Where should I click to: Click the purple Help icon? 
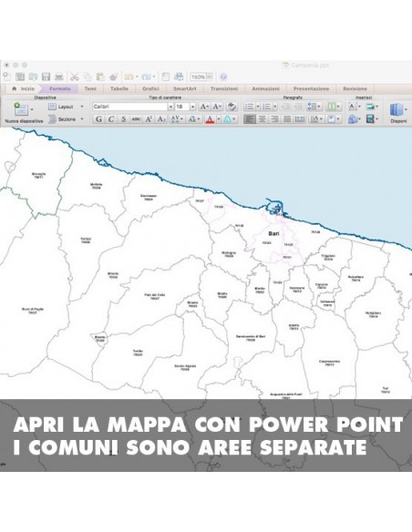[x=223, y=77]
